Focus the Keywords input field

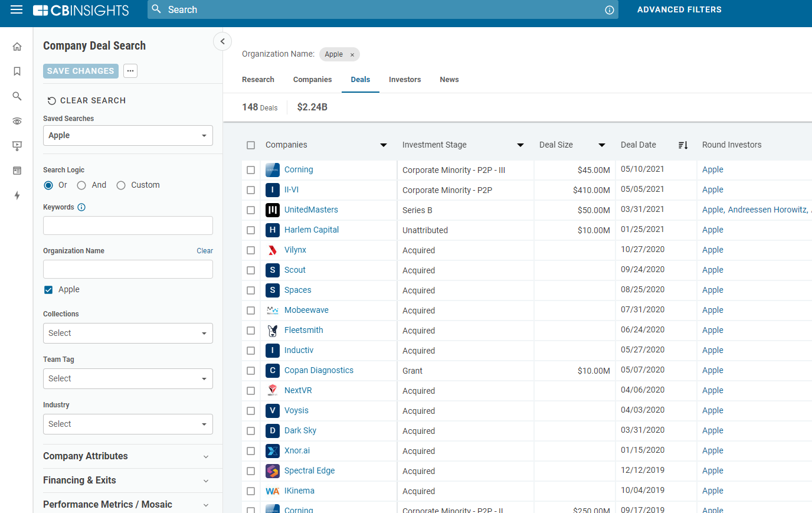(128, 226)
